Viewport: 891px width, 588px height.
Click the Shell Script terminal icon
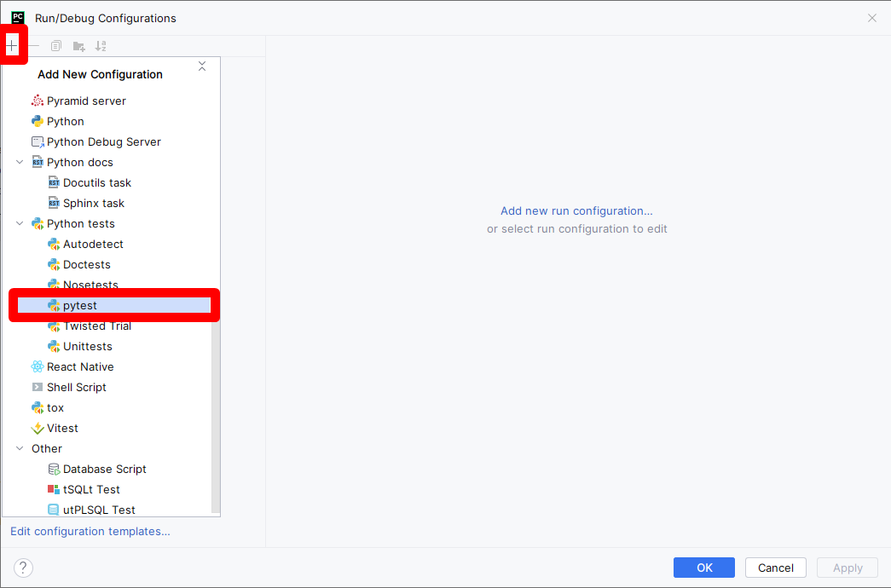tap(38, 387)
